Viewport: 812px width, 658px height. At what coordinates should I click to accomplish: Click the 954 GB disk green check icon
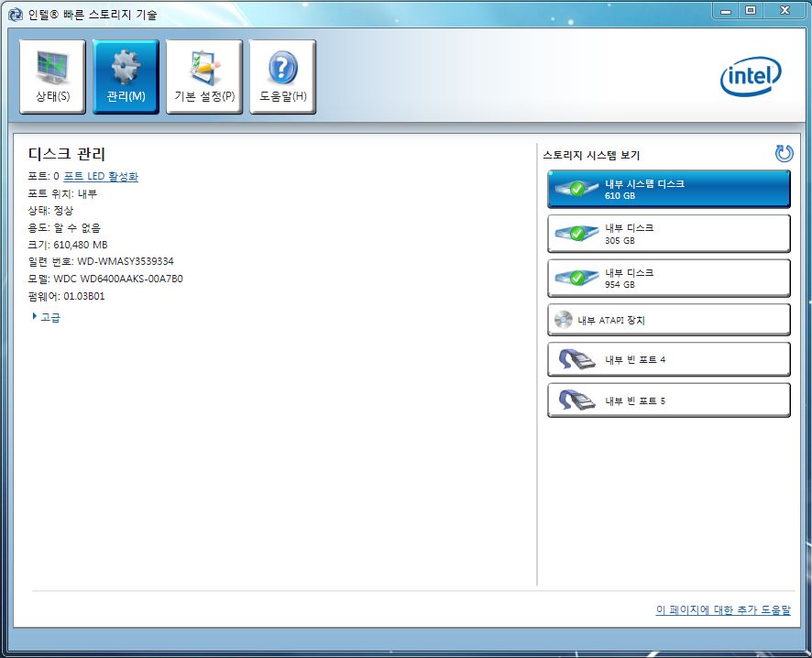click(577, 278)
